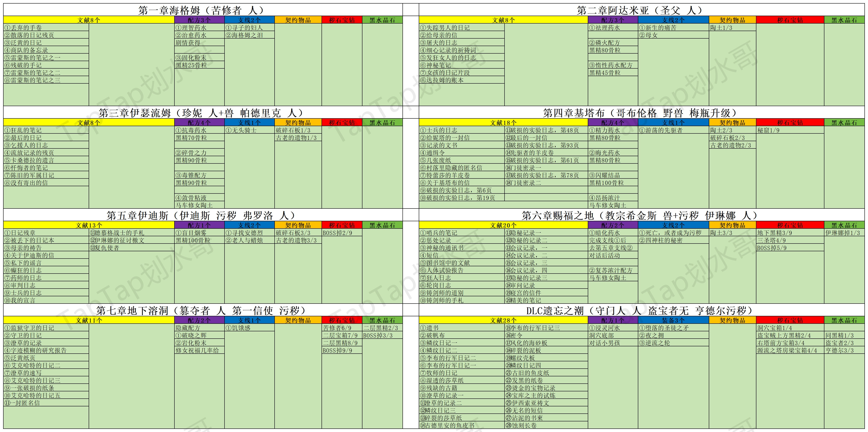Select the cell ①监狱守卫的日记
The image size is (868, 432).
pyautogui.click(x=46, y=328)
